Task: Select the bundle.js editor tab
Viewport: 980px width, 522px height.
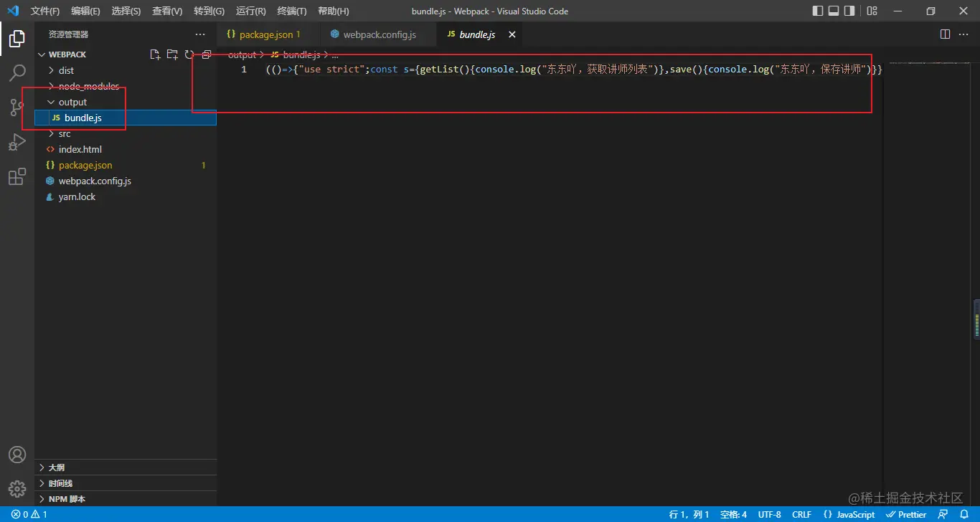Action: click(x=479, y=34)
